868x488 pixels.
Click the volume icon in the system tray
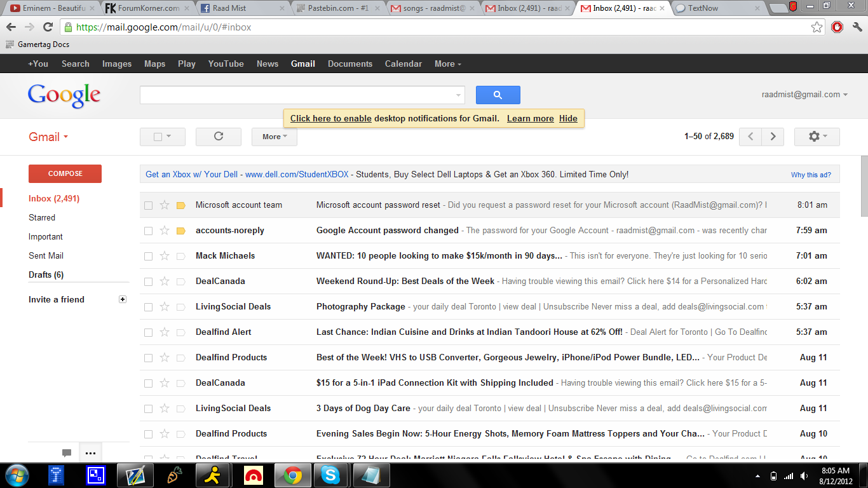click(x=805, y=475)
